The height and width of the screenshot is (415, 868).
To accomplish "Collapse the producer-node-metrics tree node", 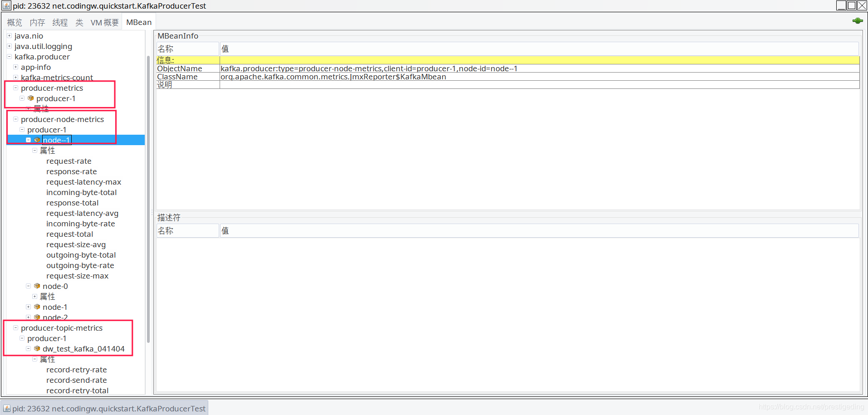I will (x=15, y=119).
